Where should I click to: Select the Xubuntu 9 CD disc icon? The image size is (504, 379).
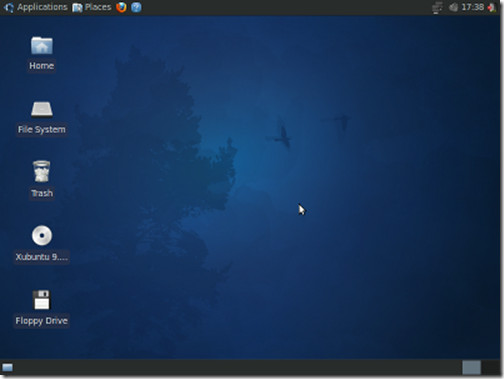click(42, 235)
